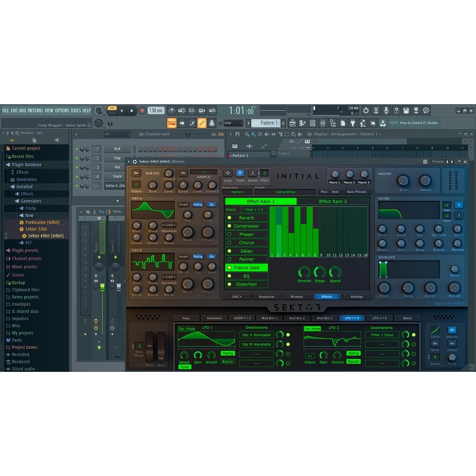The image size is (476, 476).
Task: Toggle OSC B On button
Action: coord(212,257)
